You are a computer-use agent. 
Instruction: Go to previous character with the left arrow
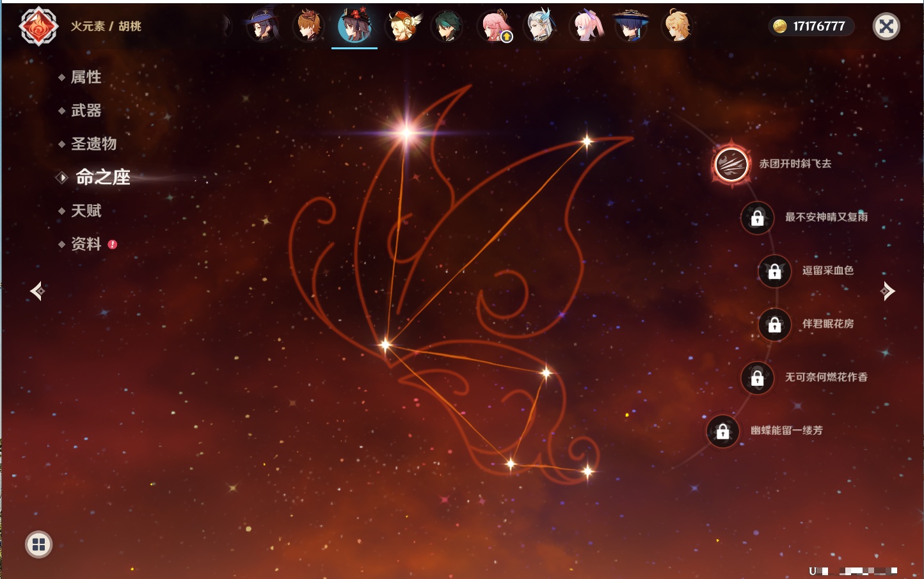point(37,291)
